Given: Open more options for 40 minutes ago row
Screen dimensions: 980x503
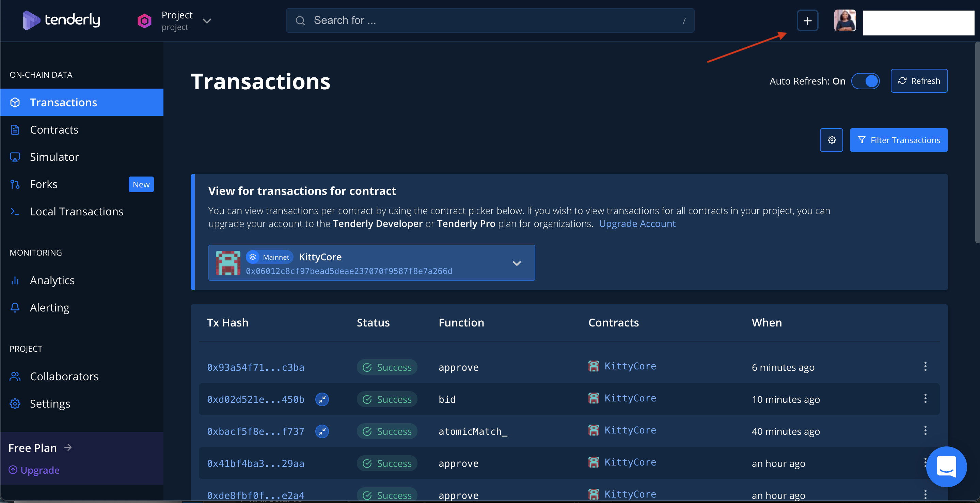Looking at the screenshot, I should [x=925, y=431].
